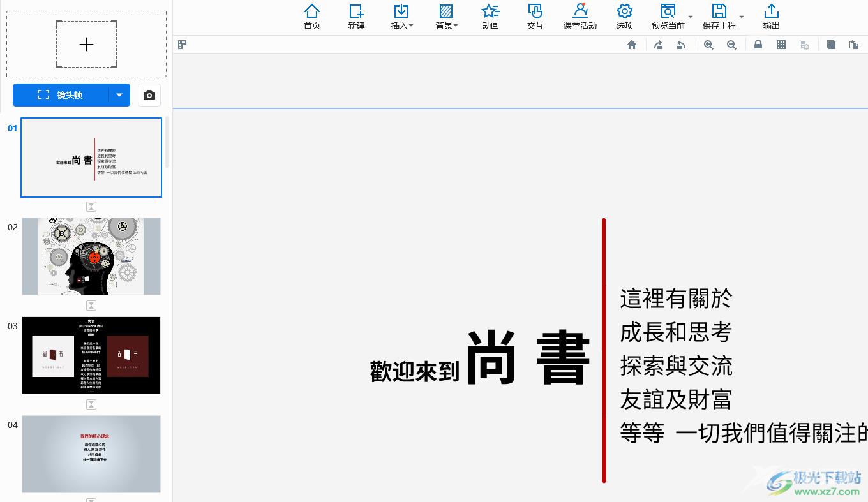Click the frame list scrollbar
The image size is (868, 502).
[168, 142]
